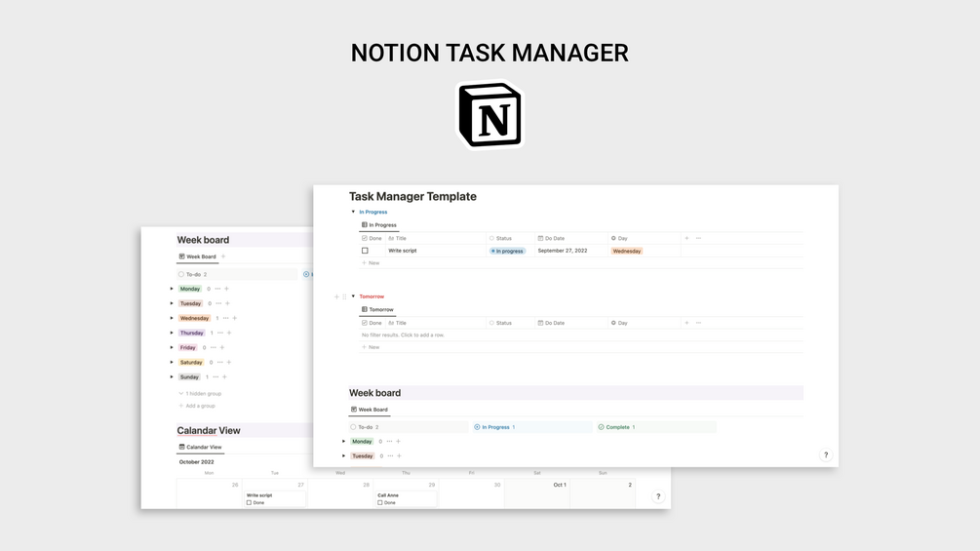Open the In Progress table view tab
Image resolution: width=980 pixels, height=551 pixels.
click(x=378, y=225)
